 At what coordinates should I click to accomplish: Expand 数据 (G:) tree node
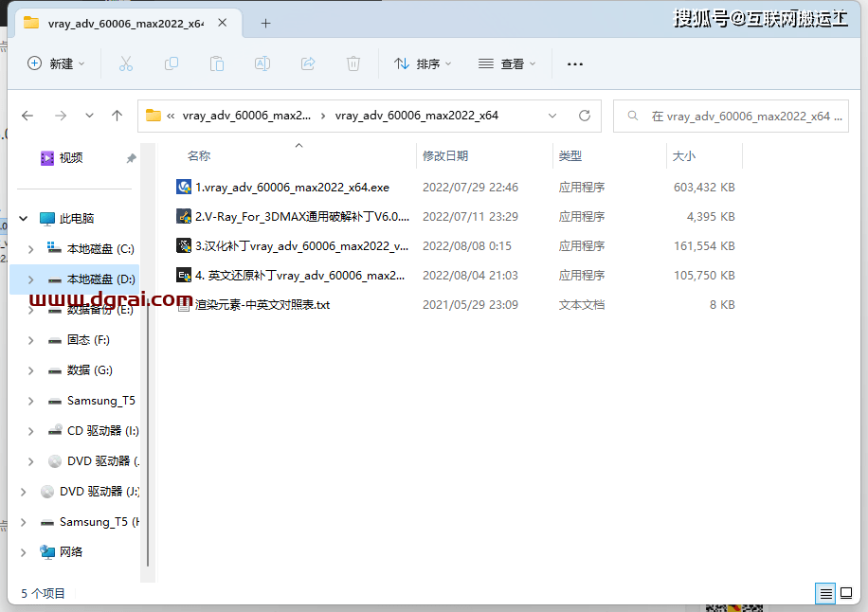[x=31, y=370]
